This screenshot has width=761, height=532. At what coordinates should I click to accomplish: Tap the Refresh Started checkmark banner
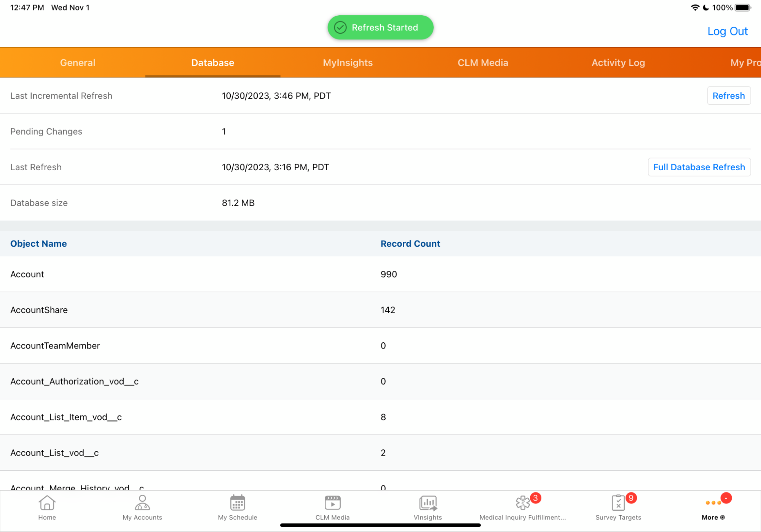[380, 27]
